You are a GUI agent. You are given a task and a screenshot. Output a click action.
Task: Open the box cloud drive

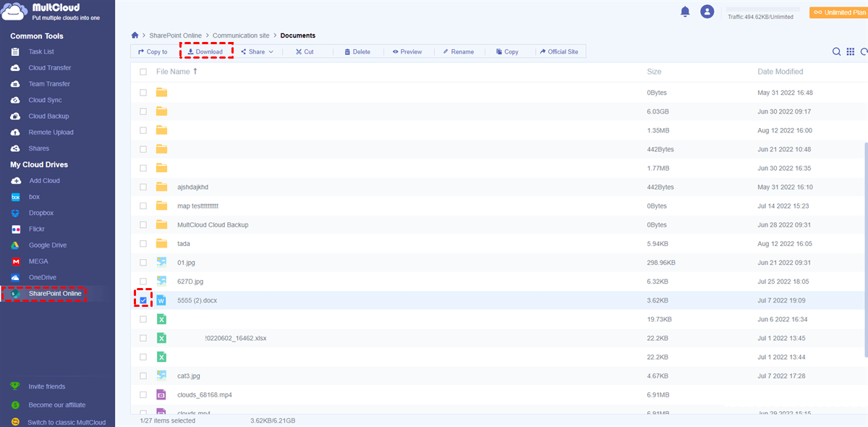34,197
